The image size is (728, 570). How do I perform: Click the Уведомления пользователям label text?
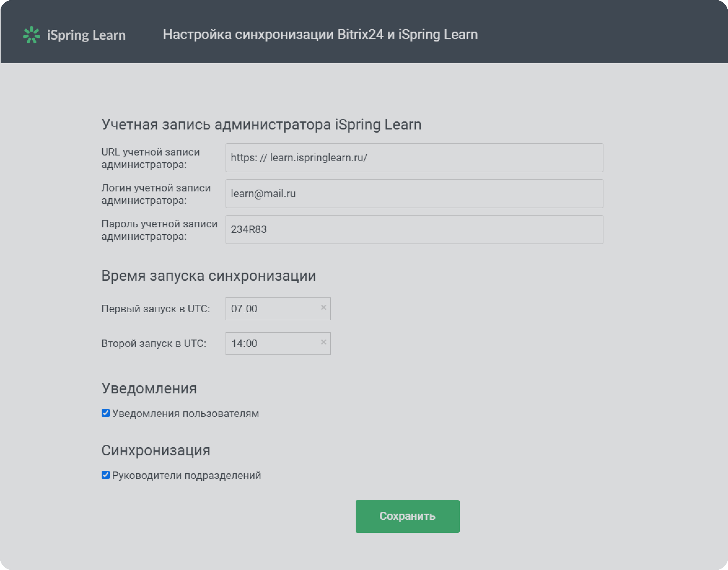tap(186, 414)
